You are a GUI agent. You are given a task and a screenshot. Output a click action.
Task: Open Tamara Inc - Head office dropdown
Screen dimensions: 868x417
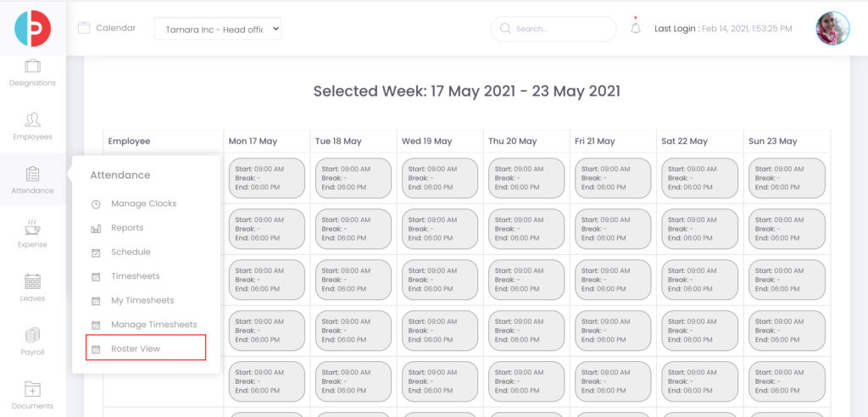point(218,29)
